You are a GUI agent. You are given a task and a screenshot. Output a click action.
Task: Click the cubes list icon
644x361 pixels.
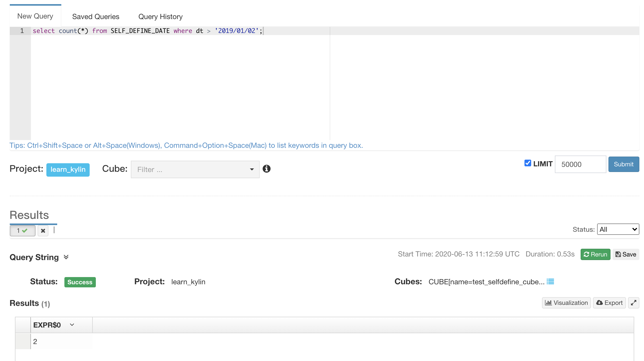[550, 281]
